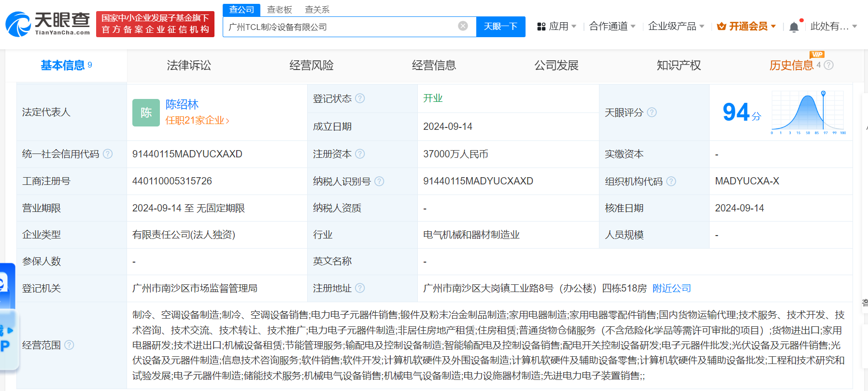Show help for 登记状态

tap(360, 98)
